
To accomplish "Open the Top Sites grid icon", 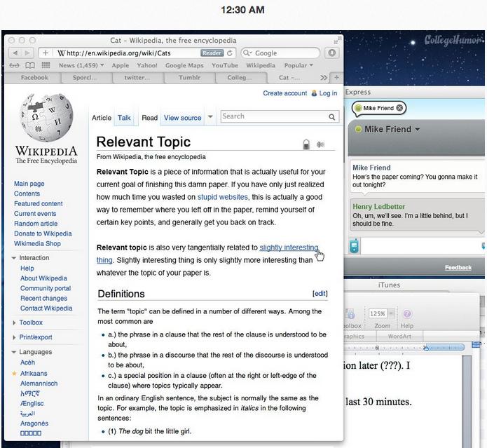I will 46,66.
